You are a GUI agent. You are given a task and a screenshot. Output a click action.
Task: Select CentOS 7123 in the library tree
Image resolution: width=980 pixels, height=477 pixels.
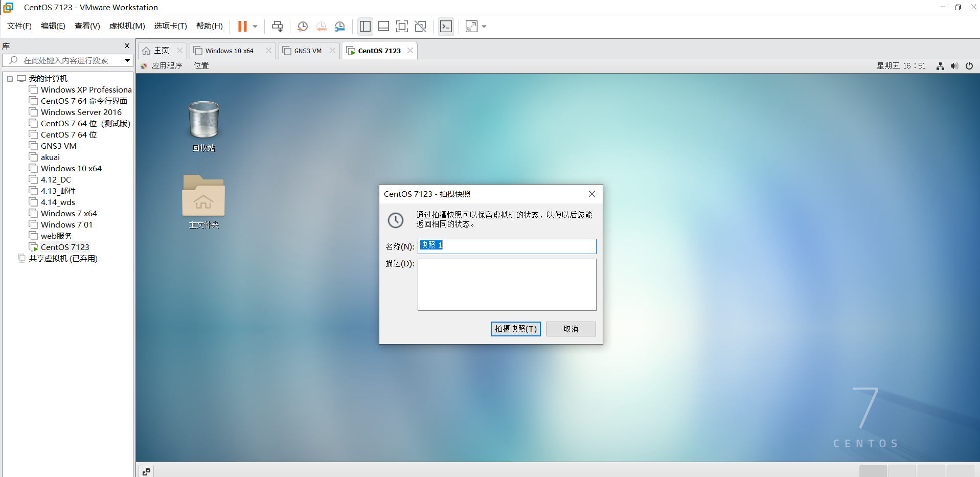click(x=59, y=247)
